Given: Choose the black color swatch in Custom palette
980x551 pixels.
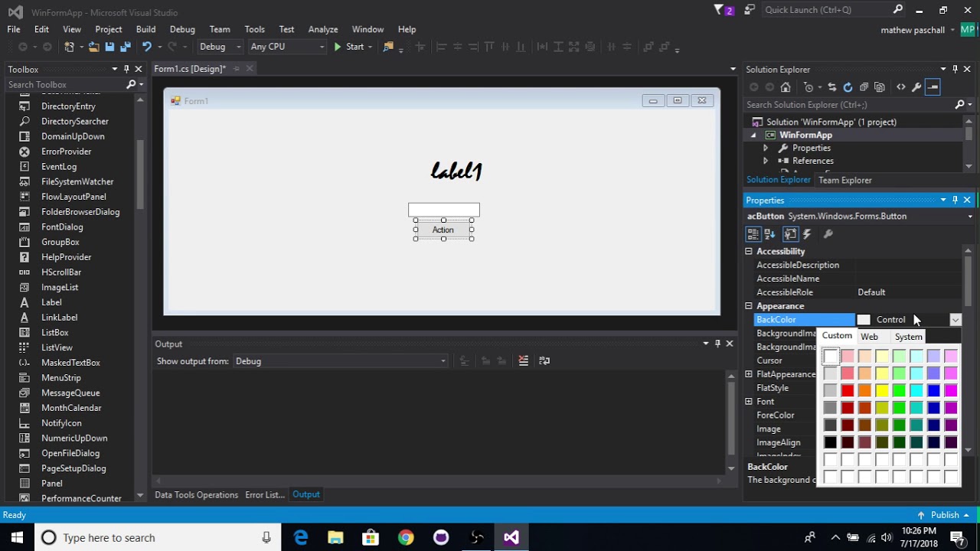Looking at the screenshot, I should coord(831,442).
